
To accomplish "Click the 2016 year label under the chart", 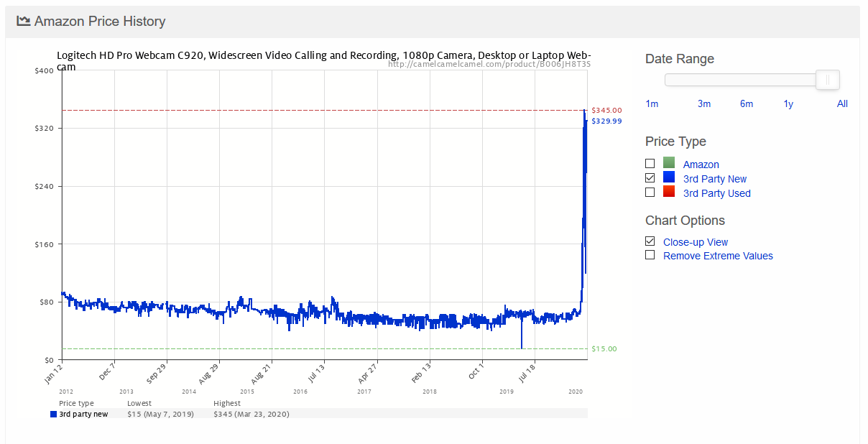I will [x=300, y=392].
